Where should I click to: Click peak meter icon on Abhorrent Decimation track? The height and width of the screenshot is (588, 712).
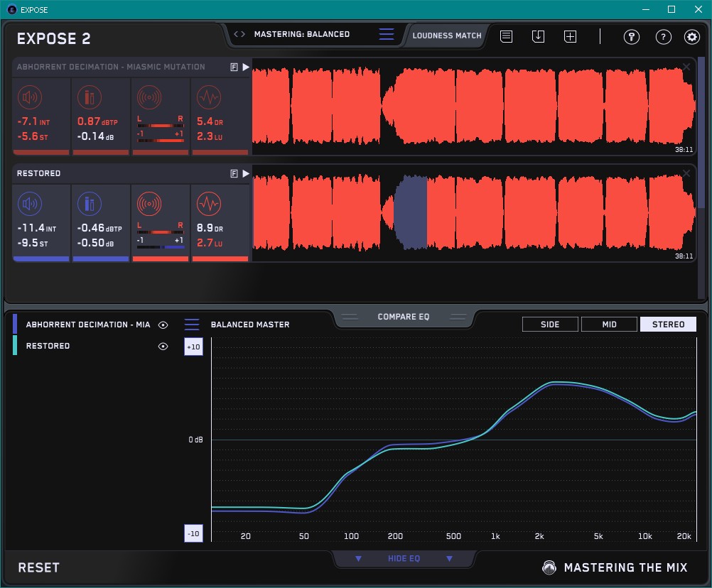(x=89, y=97)
